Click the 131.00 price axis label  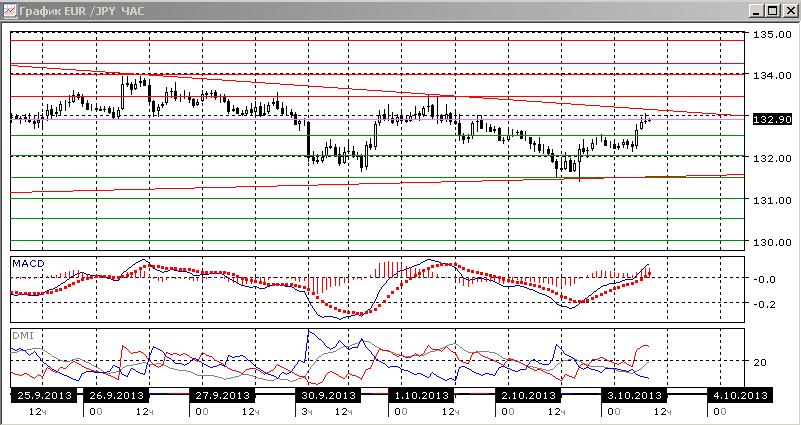pyautogui.click(x=772, y=200)
